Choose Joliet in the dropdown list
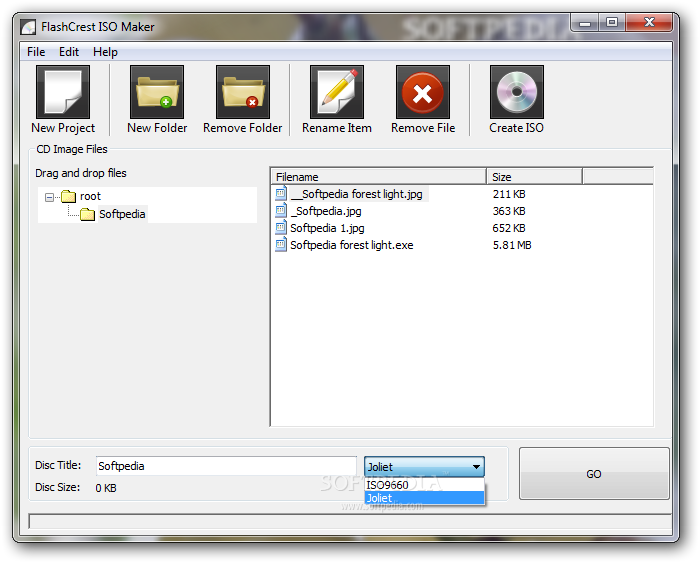The image size is (700, 563). 424,498
